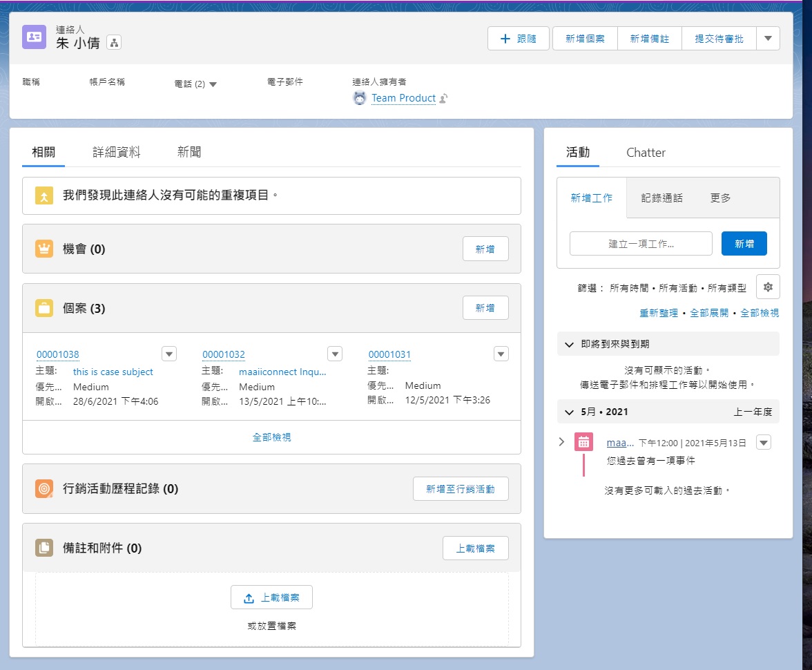Click the 行銷活動歷程記錄 target icon
This screenshot has height=670, width=812.
[x=44, y=489]
